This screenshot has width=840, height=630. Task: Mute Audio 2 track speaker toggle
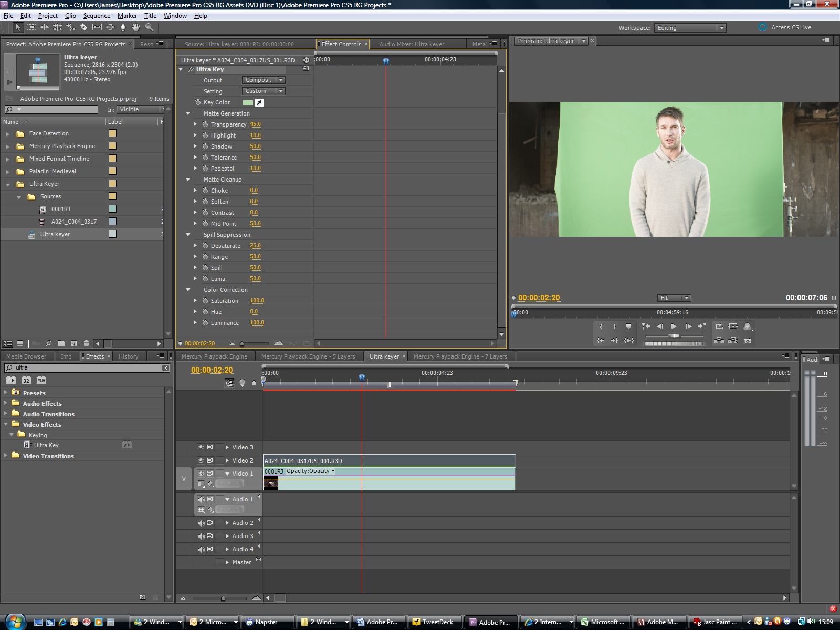click(x=201, y=523)
